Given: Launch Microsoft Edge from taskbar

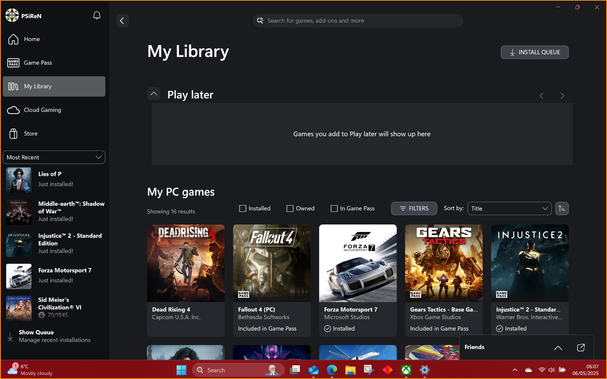Looking at the screenshot, I should [x=332, y=370].
